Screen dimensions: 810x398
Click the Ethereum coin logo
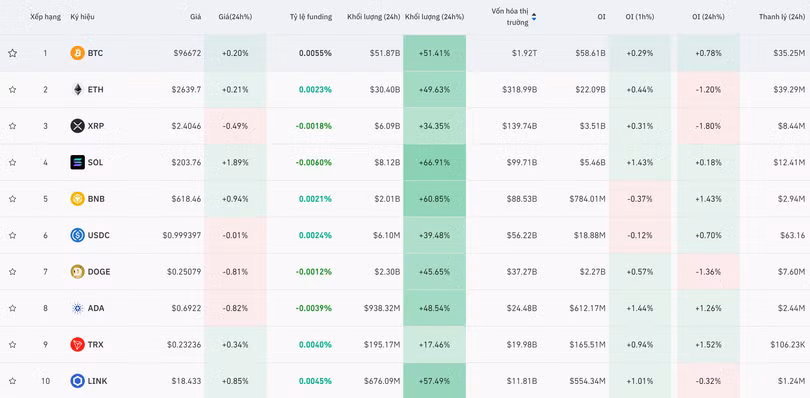pyautogui.click(x=77, y=89)
